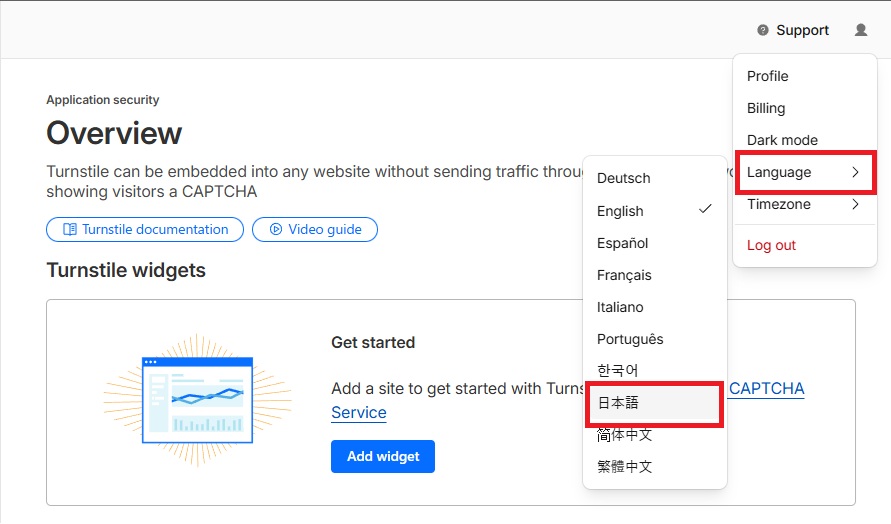Click the play icon in Video guide
891x524 pixels.
(x=275, y=229)
